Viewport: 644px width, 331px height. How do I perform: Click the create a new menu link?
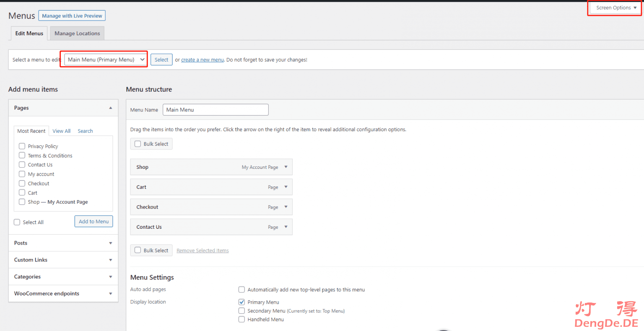pyautogui.click(x=203, y=60)
